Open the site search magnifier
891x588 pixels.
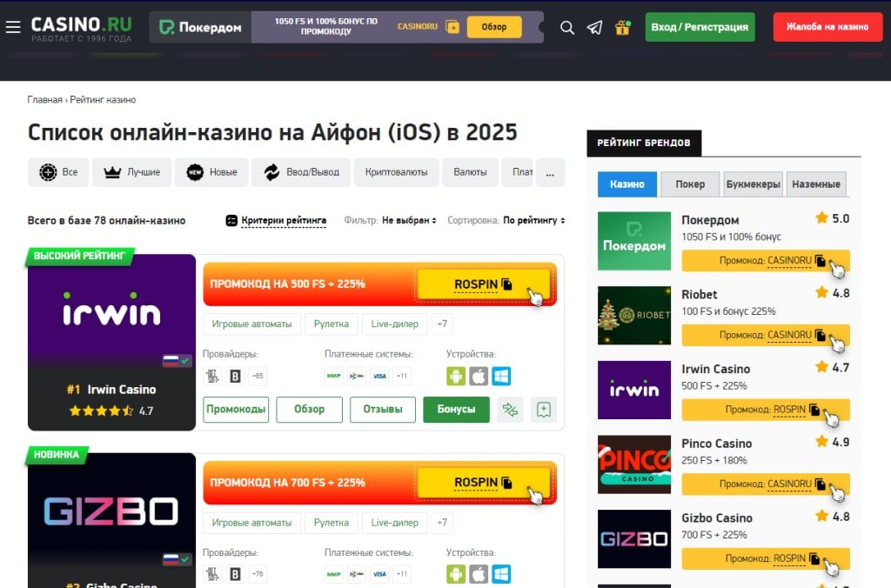566,27
